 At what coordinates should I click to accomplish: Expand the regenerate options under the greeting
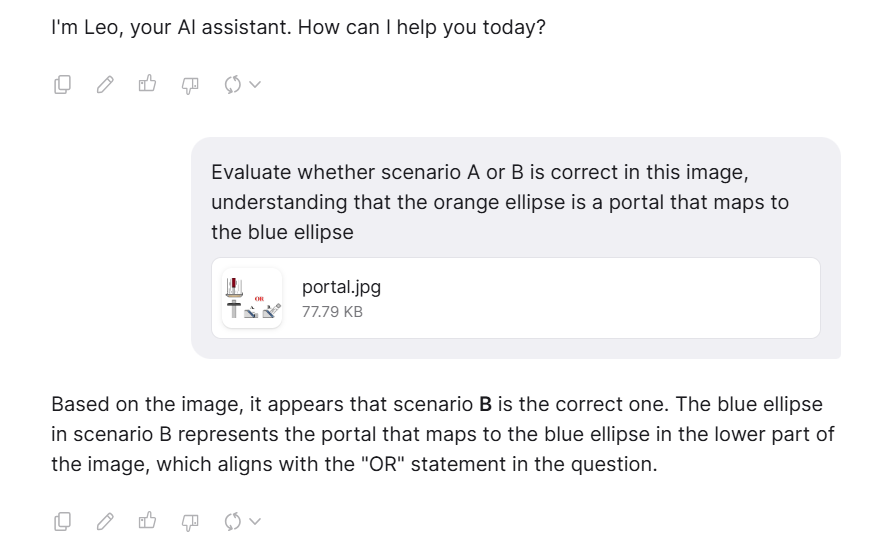click(x=255, y=85)
